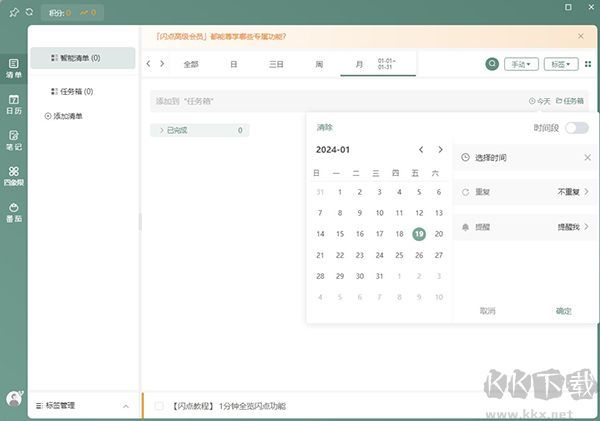600x421 pixels.
Task: Open the 笔记 notes sidebar icon
Action: [x=14, y=140]
